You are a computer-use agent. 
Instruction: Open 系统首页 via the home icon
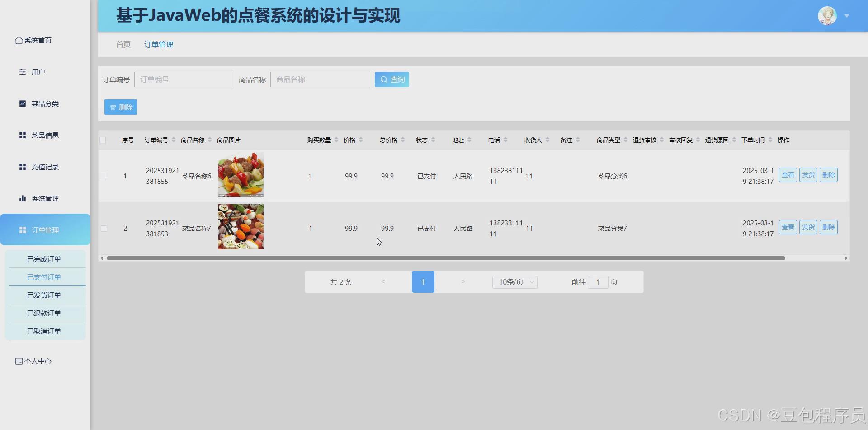18,40
